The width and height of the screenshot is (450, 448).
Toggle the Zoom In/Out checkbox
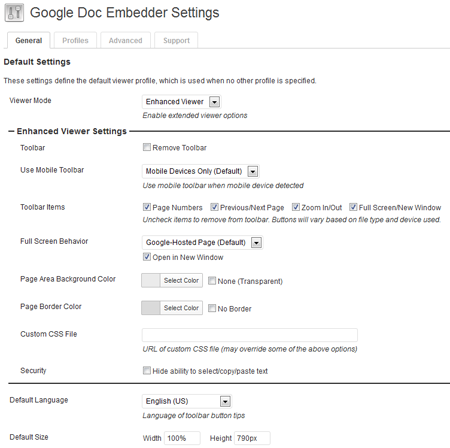(296, 207)
